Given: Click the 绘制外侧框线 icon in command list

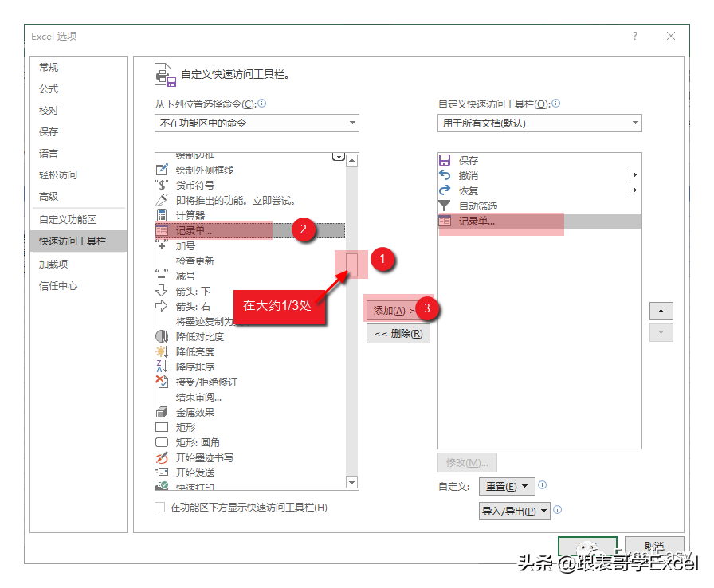Looking at the screenshot, I should [x=162, y=171].
